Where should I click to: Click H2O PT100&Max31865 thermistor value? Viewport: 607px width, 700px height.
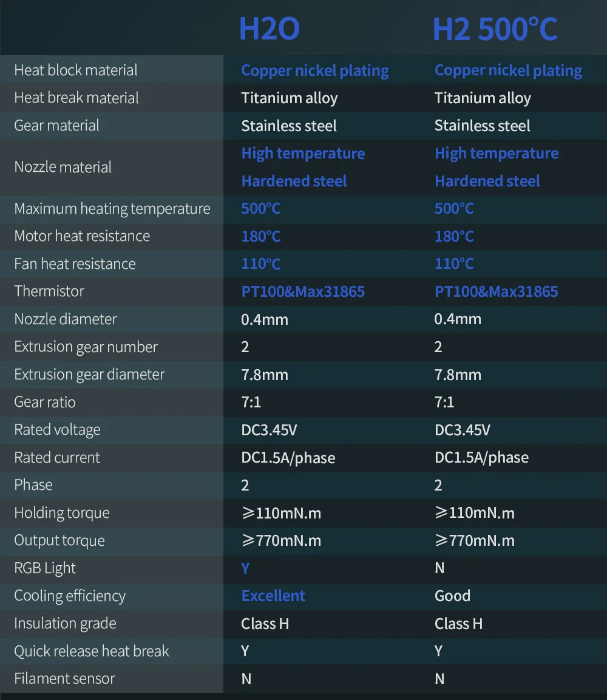(x=303, y=291)
